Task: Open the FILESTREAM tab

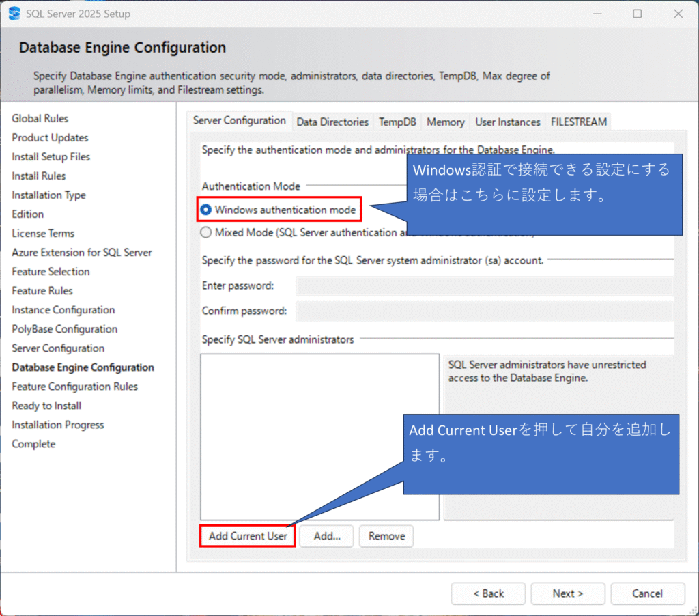Action: [578, 122]
